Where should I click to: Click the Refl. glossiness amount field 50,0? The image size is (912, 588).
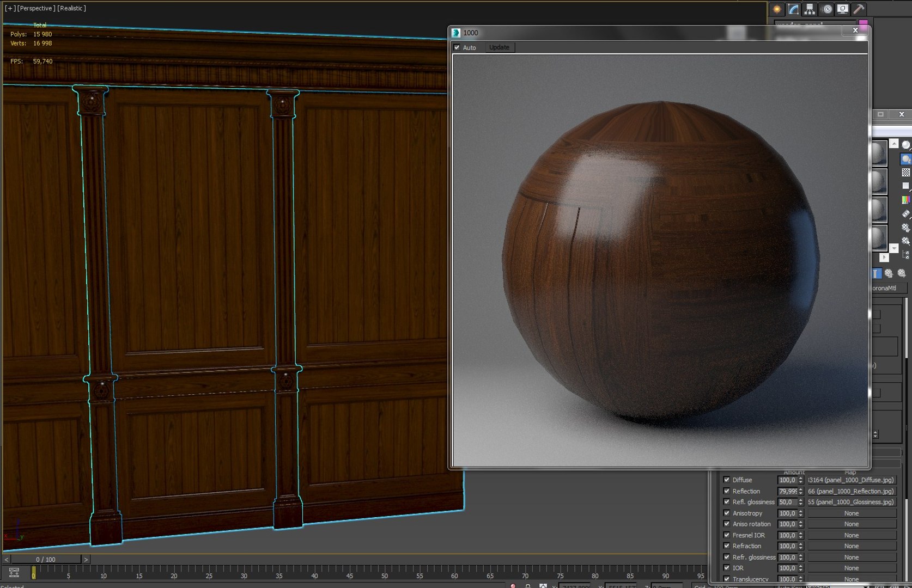(788, 502)
